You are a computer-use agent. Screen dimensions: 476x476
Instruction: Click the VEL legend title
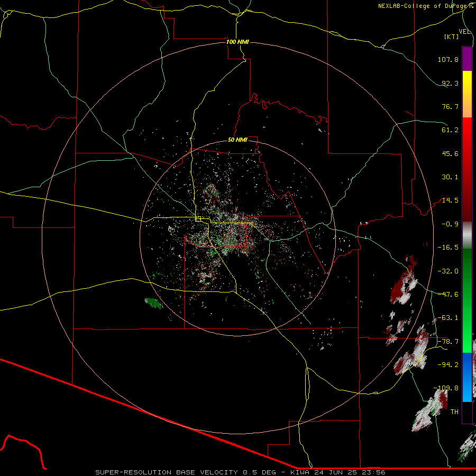464,32
